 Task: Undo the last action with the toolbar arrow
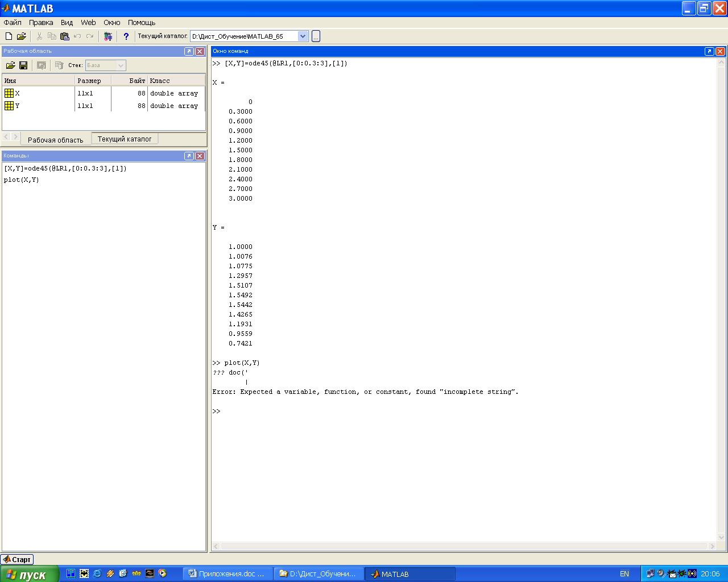(x=77, y=36)
